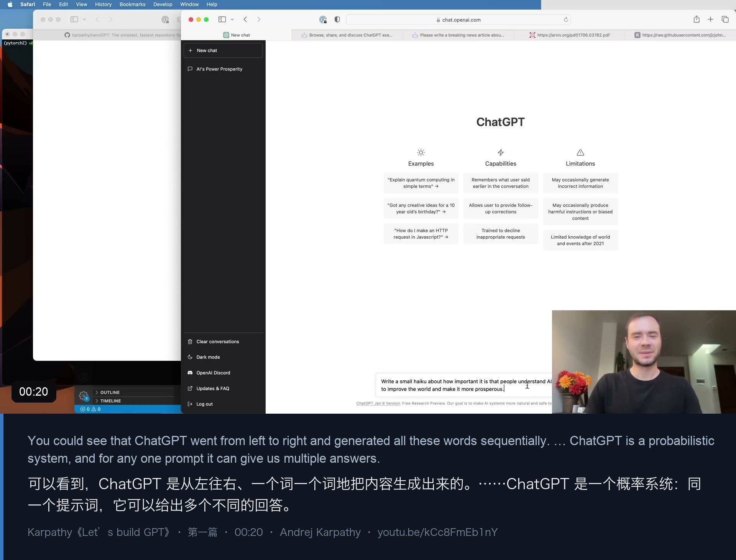
Task: Click the Trained to decline inappropriate requests card
Action: [501, 234]
